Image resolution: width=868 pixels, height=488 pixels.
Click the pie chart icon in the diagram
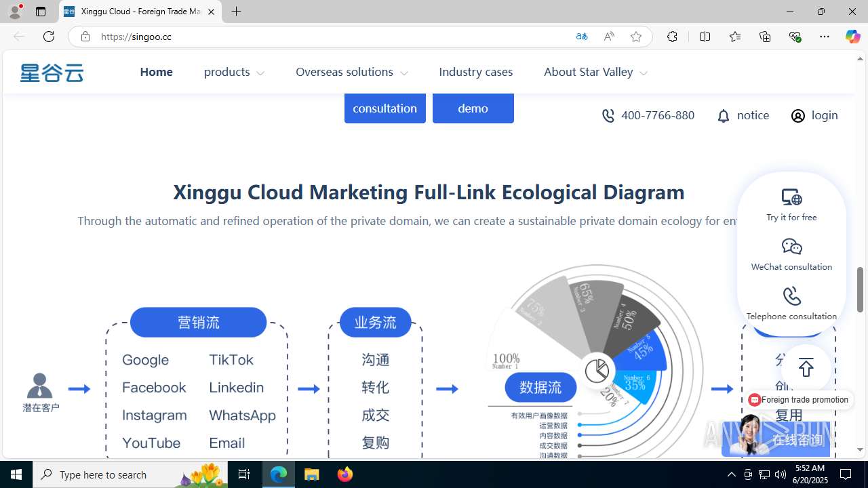pos(597,370)
